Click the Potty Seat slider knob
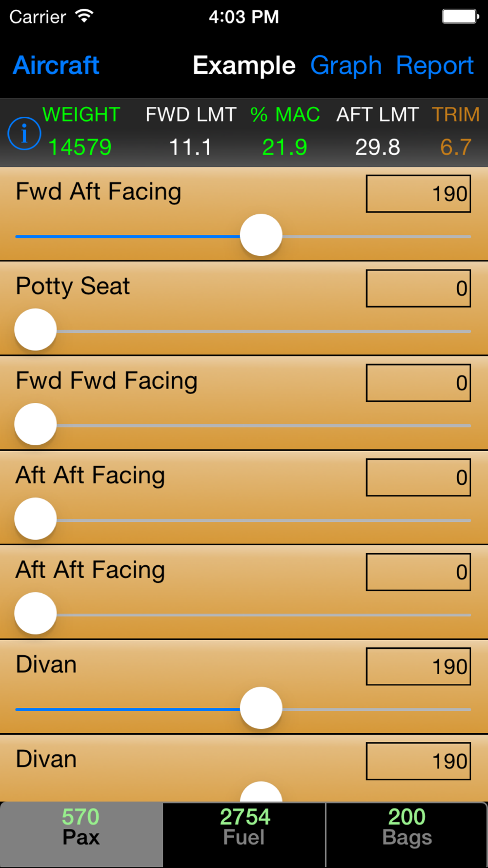 click(x=36, y=330)
